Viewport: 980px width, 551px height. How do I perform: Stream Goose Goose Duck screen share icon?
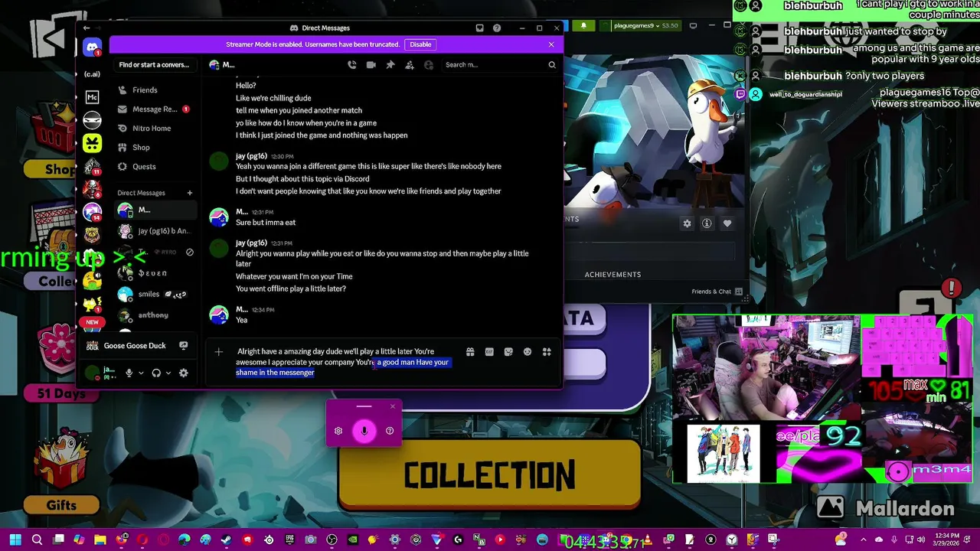point(183,346)
